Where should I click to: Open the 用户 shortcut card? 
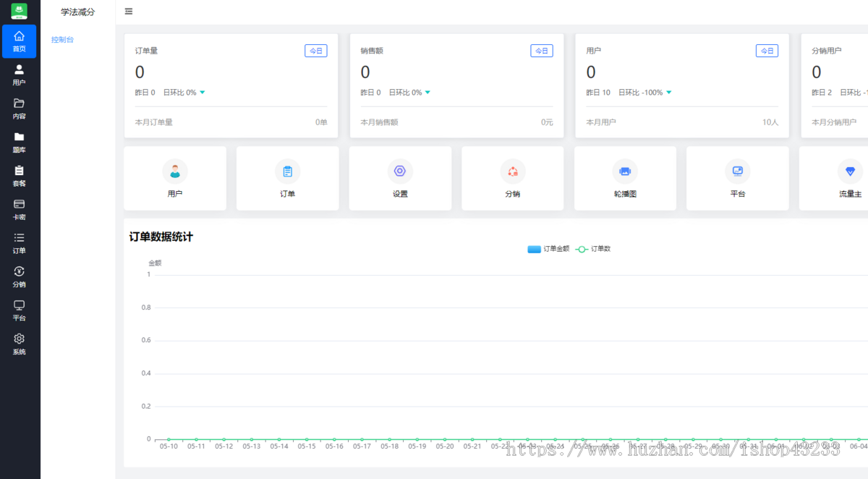click(175, 179)
